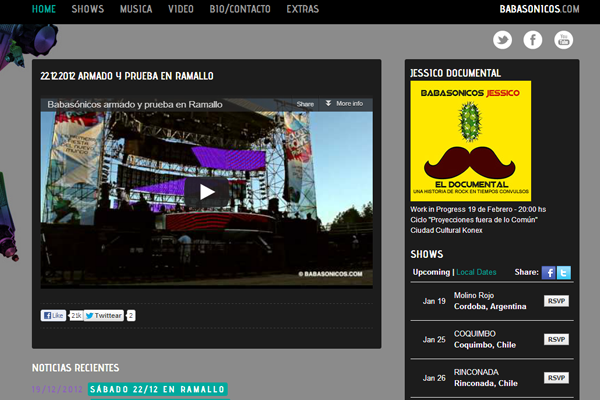
Task: Click the Noticias Recientes heading
Action: pos(75,368)
